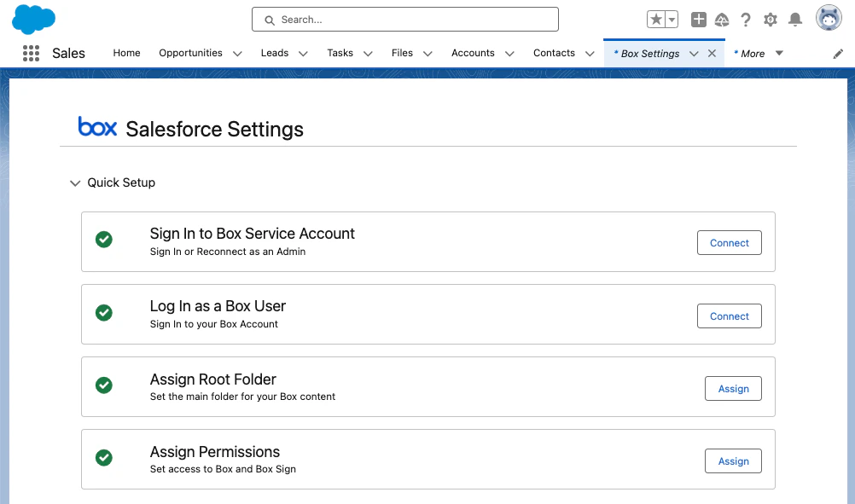
Task: Open the user profile avatar
Action: (829, 19)
